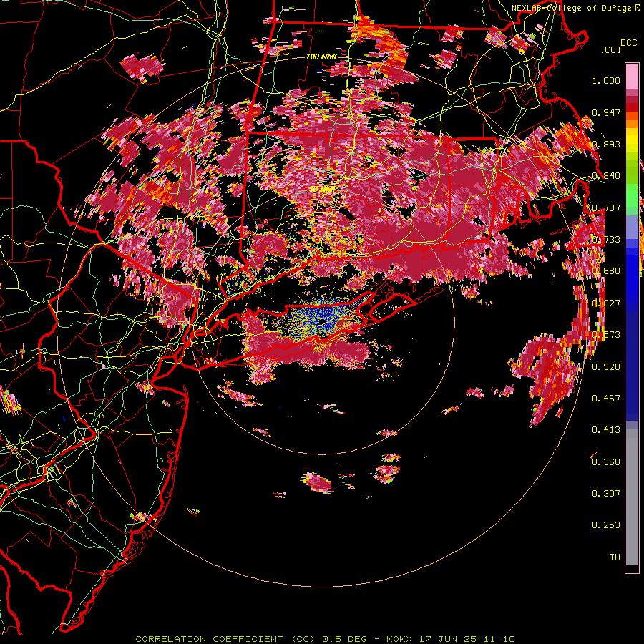Click the light pink segment of the color bar
Image resolution: width=644 pixels, height=644 pixels.
pyautogui.click(x=632, y=77)
